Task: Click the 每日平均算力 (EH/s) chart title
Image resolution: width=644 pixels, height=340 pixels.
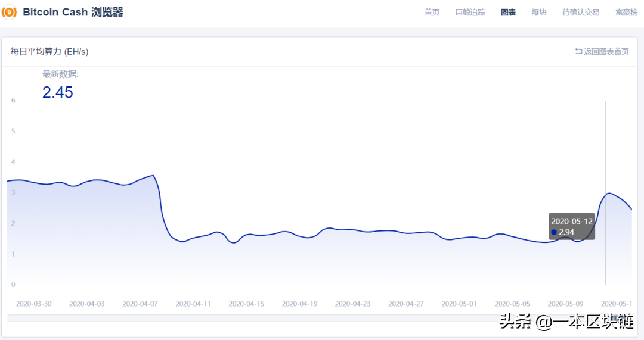Action: pos(49,52)
